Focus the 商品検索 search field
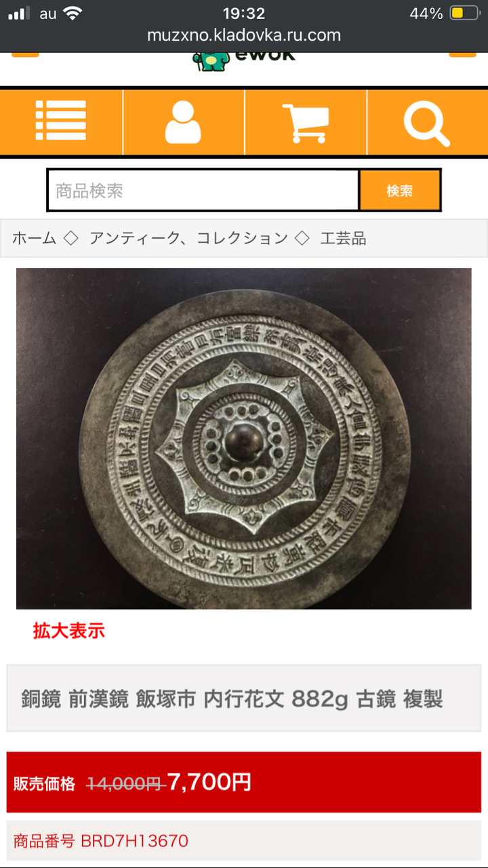The height and width of the screenshot is (868, 488). 203,191
